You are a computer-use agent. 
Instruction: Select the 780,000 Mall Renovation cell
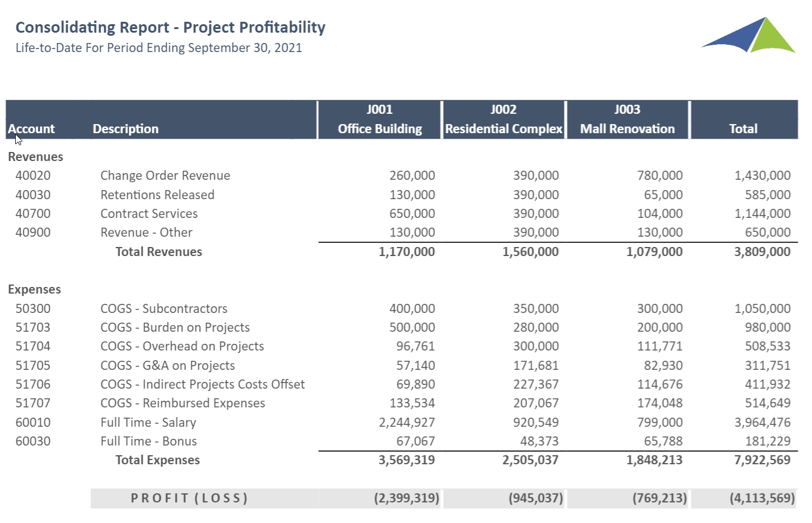[x=659, y=176]
